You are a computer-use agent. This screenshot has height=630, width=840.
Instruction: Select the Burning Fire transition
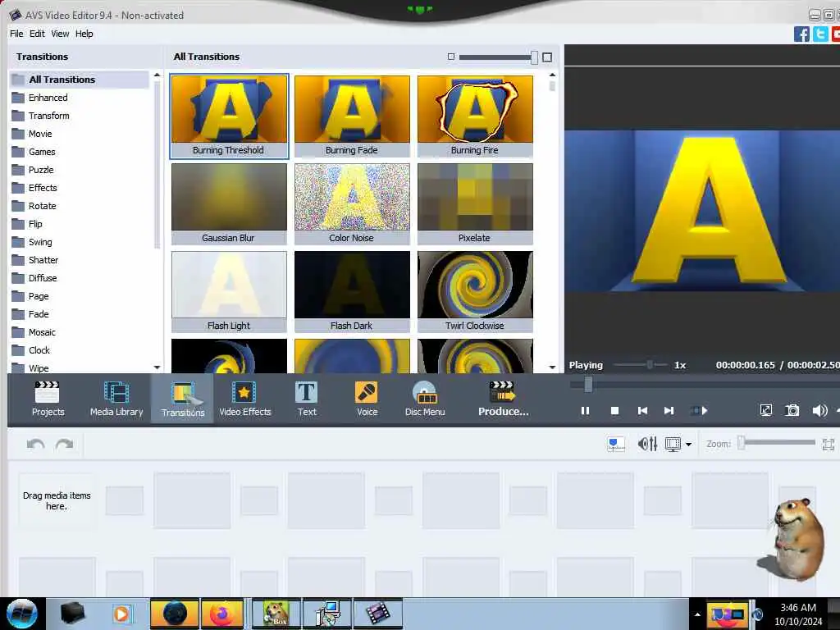475,116
